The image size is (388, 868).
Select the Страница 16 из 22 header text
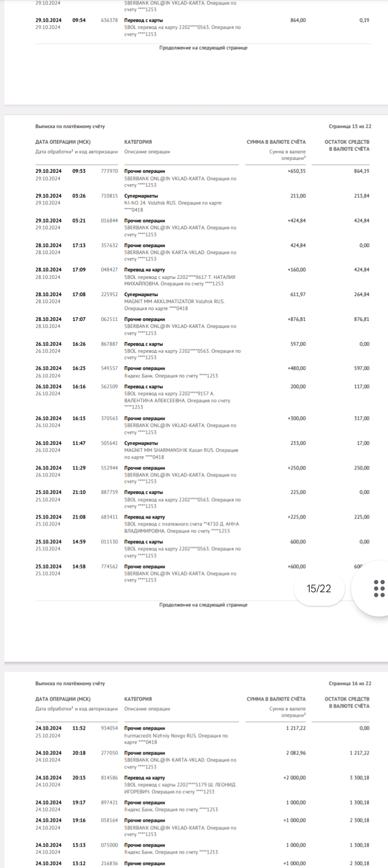pyautogui.click(x=350, y=684)
